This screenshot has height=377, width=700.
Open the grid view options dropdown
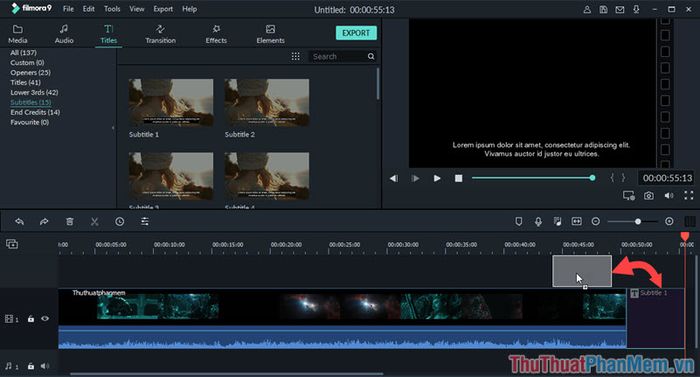click(x=296, y=56)
